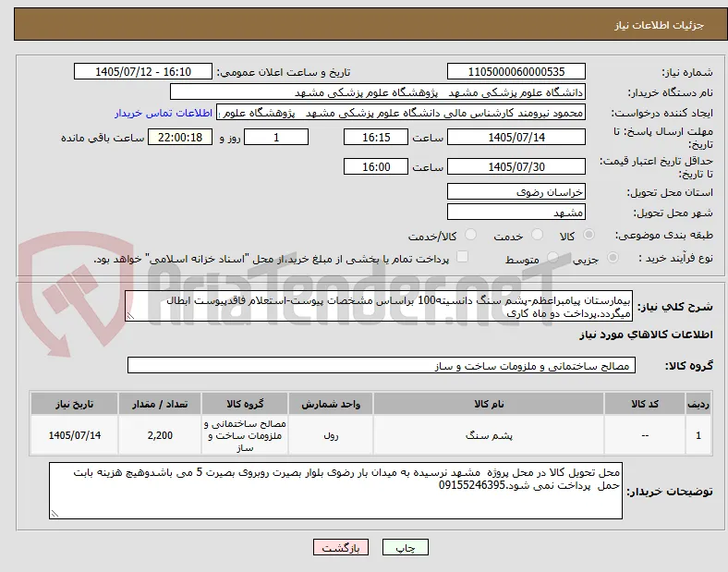Viewport: 728px width, 572px height.
Task: Click the need date cell 1405/07/14
Action: (x=74, y=435)
